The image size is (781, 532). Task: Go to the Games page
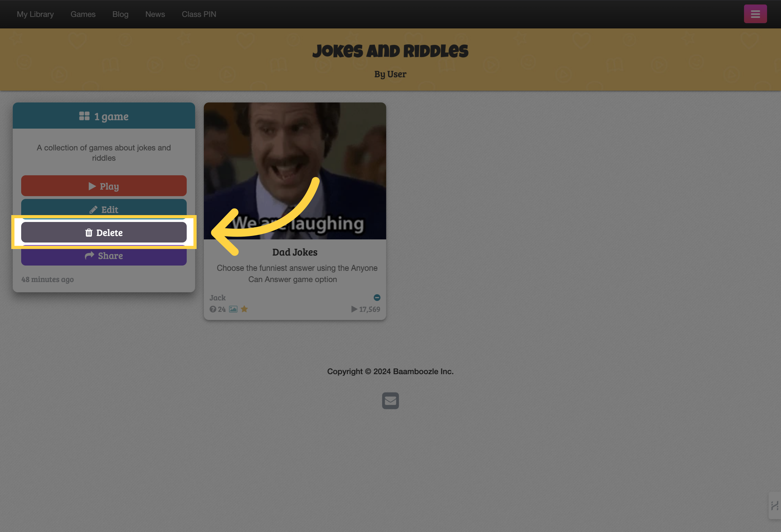point(83,14)
